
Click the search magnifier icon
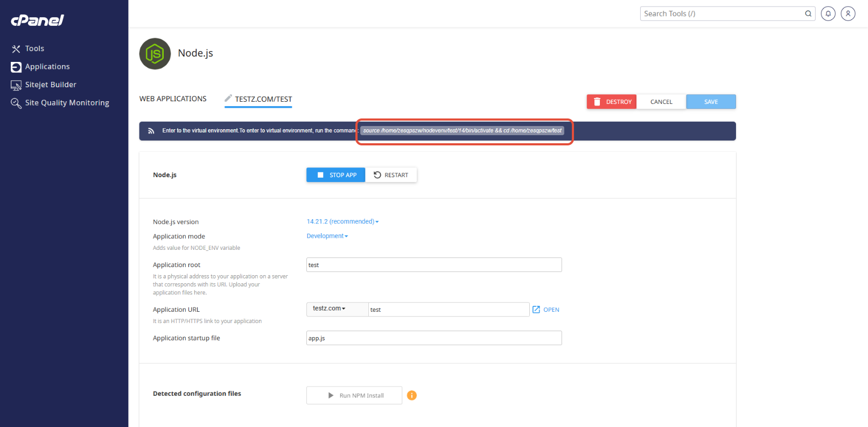pos(808,13)
